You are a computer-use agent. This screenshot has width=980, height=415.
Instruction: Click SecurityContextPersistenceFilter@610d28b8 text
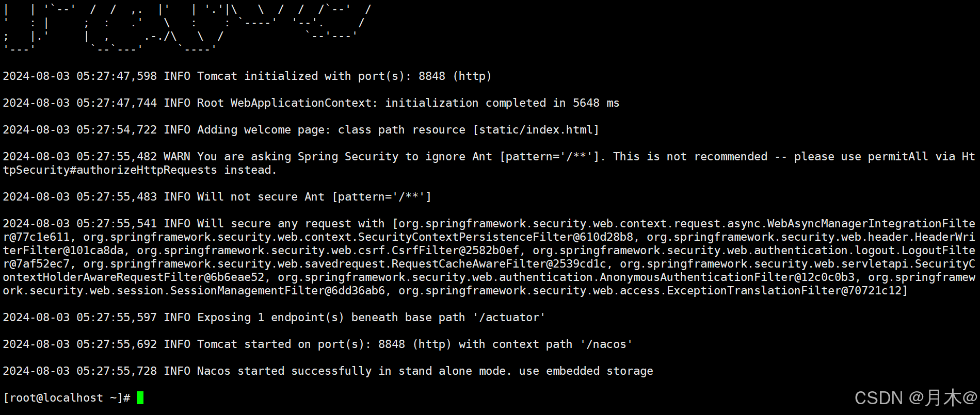[495, 237]
